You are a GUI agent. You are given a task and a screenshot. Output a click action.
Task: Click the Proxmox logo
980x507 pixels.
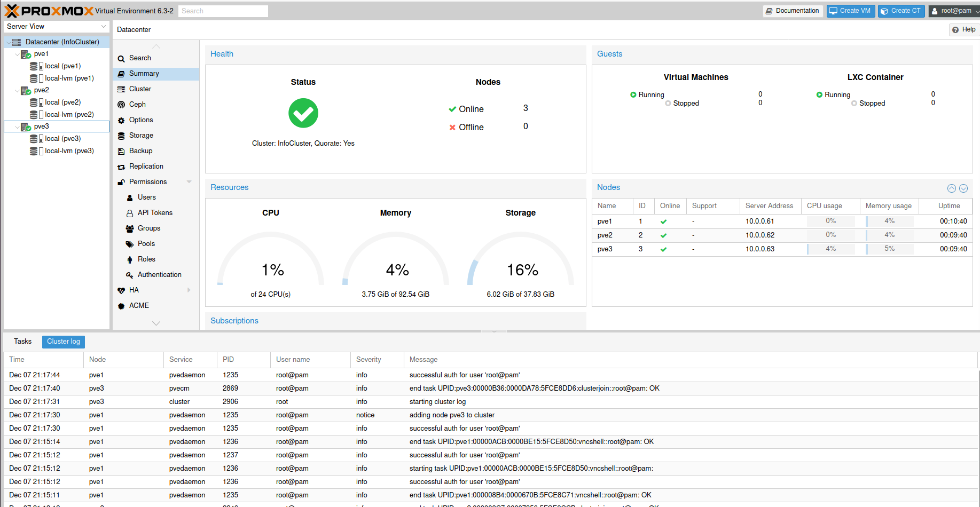tap(49, 11)
